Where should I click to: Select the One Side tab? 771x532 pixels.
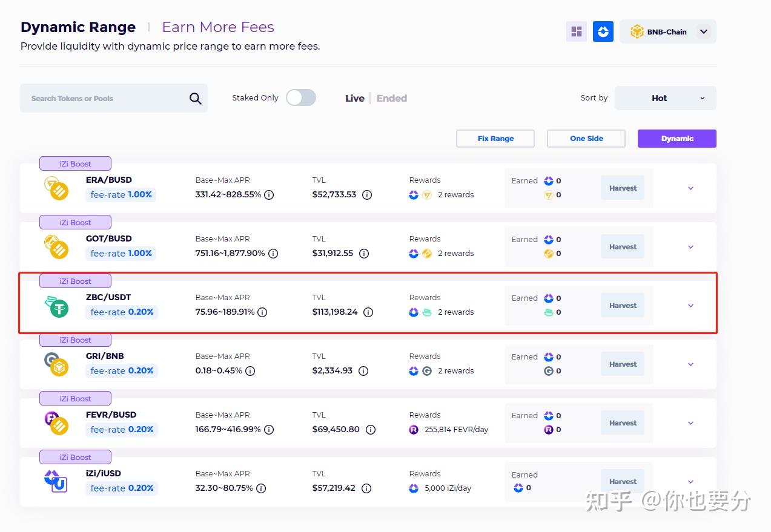coord(586,138)
